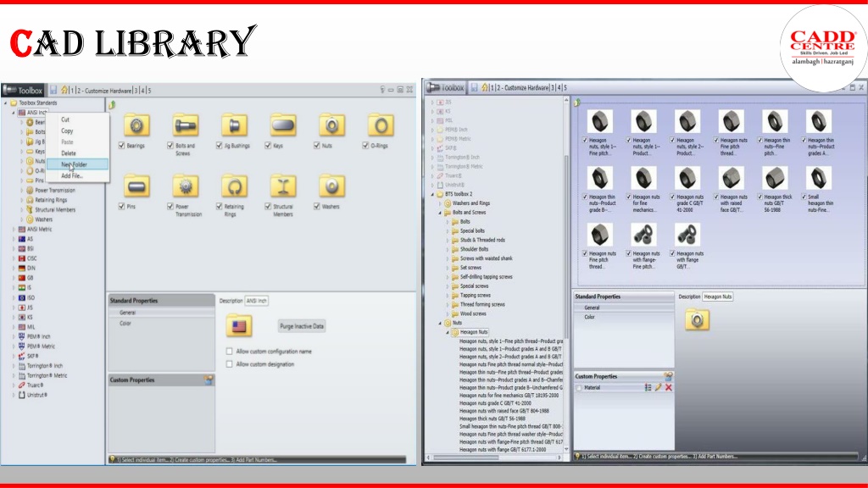The width and height of the screenshot is (868, 488).
Task: Choose Cut from the context menu
Action: [x=65, y=119]
